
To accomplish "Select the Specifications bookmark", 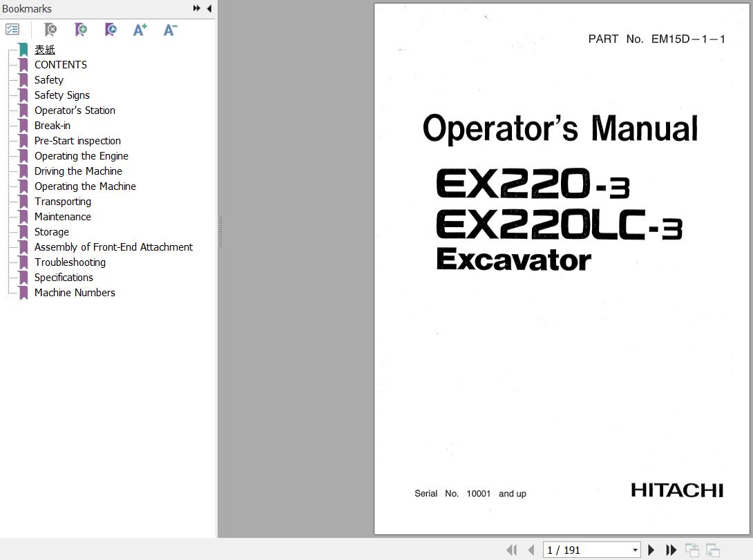I will [64, 278].
